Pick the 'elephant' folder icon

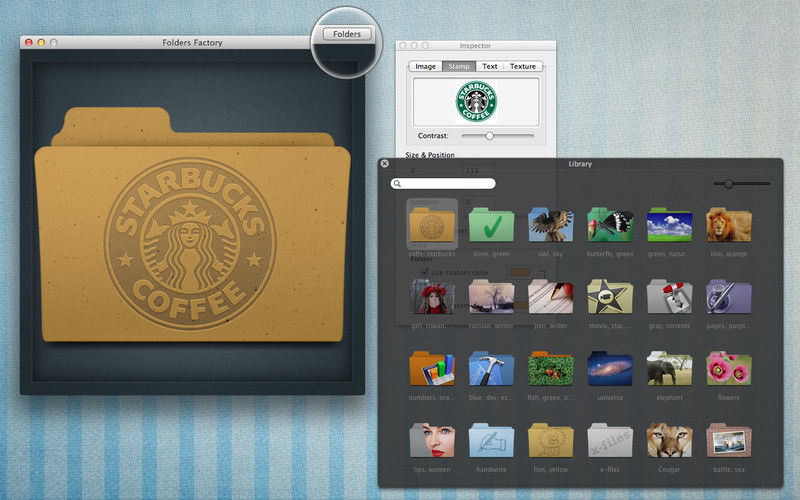tap(669, 368)
